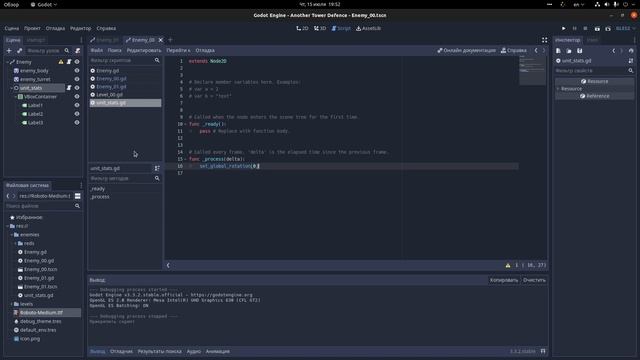This screenshot has width=640, height=360.
Task: Click Копировать output button
Action: pyautogui.click(x=504, y=280)
